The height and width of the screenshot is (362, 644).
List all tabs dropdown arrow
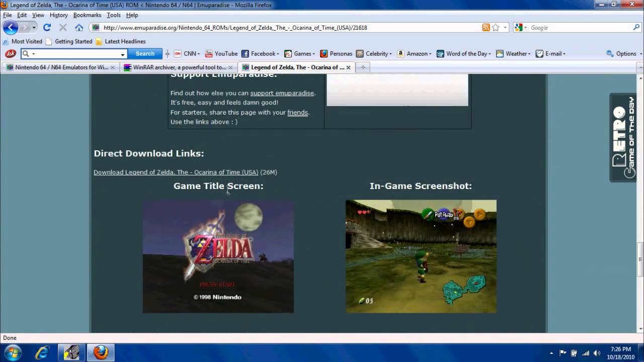point(640,67)
